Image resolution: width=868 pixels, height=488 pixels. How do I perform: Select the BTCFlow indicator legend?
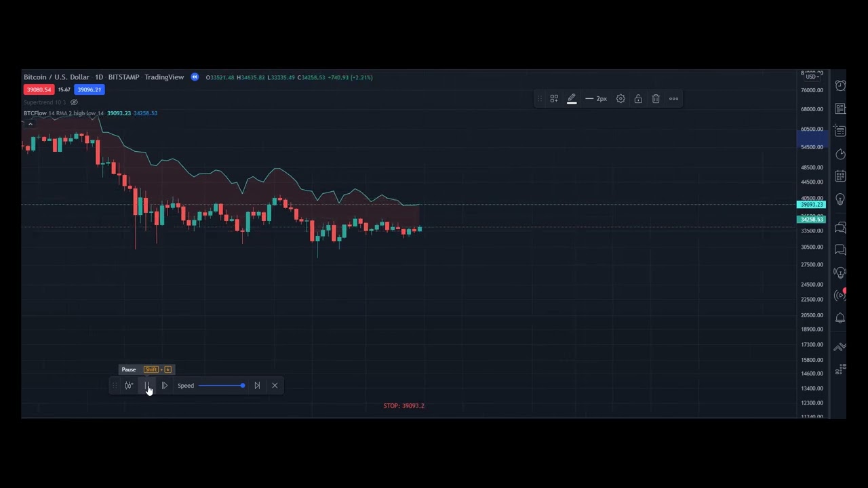64,113
